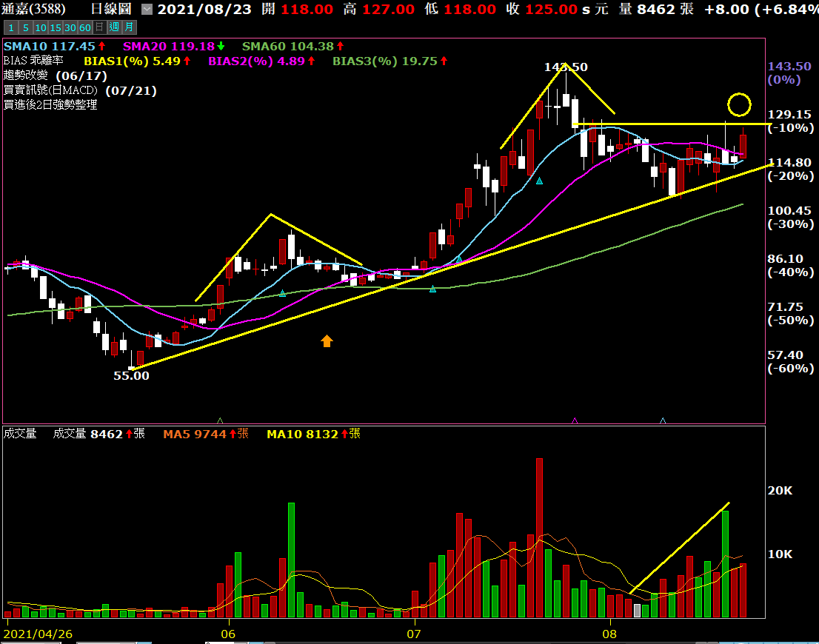Click the red up arrow beside BIAS1(%)
Viewport: 819px width, 644px height.
pyautogui.click(x=187, y=61)
